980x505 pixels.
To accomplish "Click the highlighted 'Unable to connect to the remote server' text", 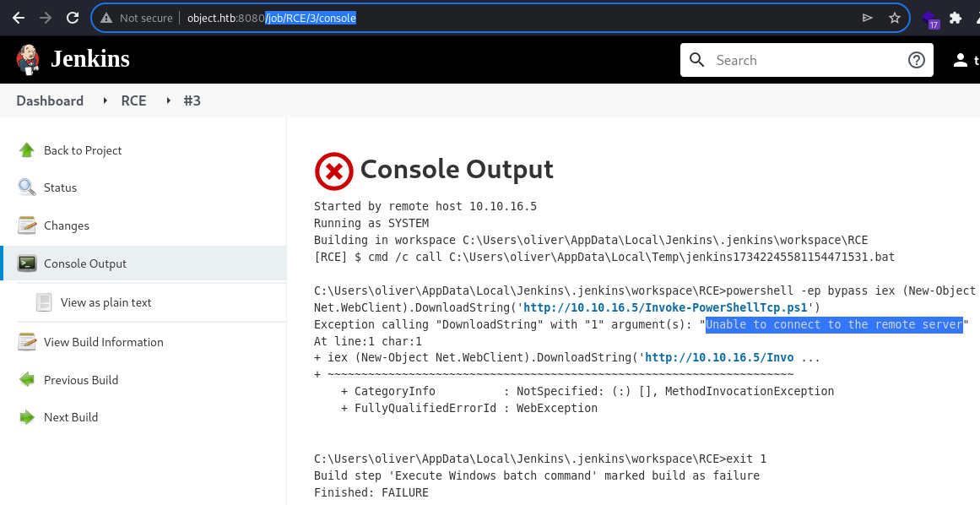I will point(834,324).
